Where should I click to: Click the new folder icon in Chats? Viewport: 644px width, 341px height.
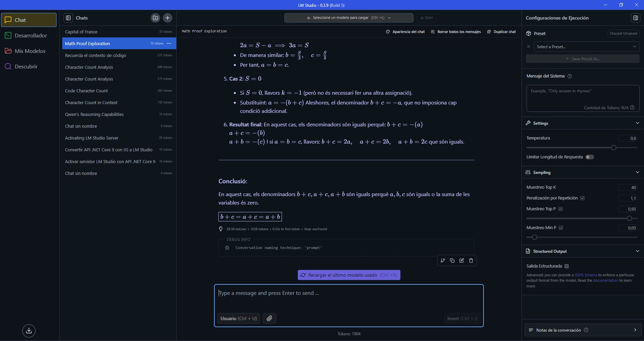coord(155,18)
